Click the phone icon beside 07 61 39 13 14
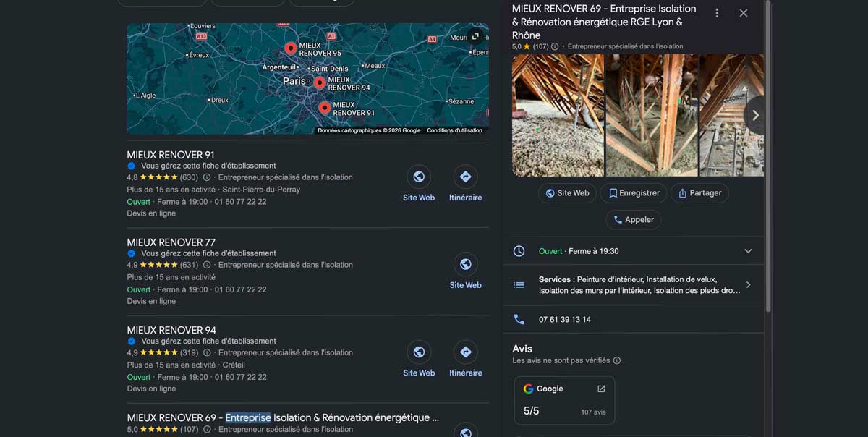The width and height of the screenshot is (868, 437). click(x=519, y=319)
